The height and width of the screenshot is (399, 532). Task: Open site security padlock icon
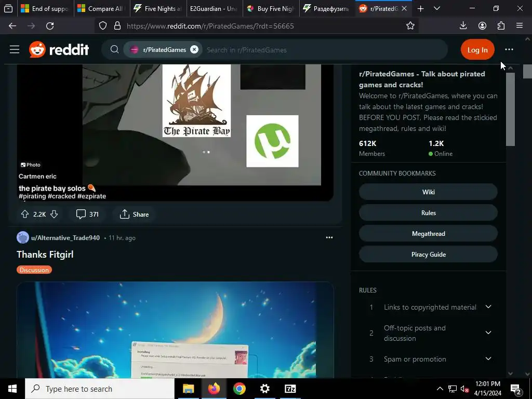click(117, 26)
